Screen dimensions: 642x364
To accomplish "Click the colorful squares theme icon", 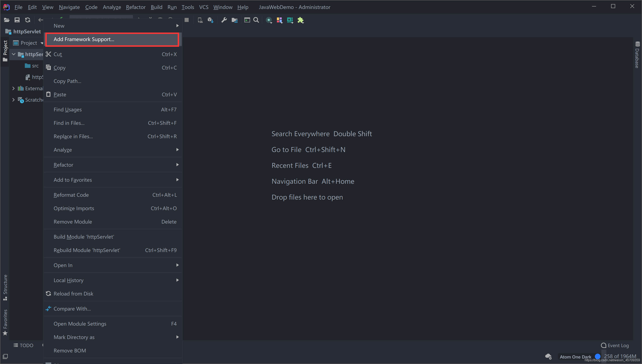I will (x=280, y=20).
